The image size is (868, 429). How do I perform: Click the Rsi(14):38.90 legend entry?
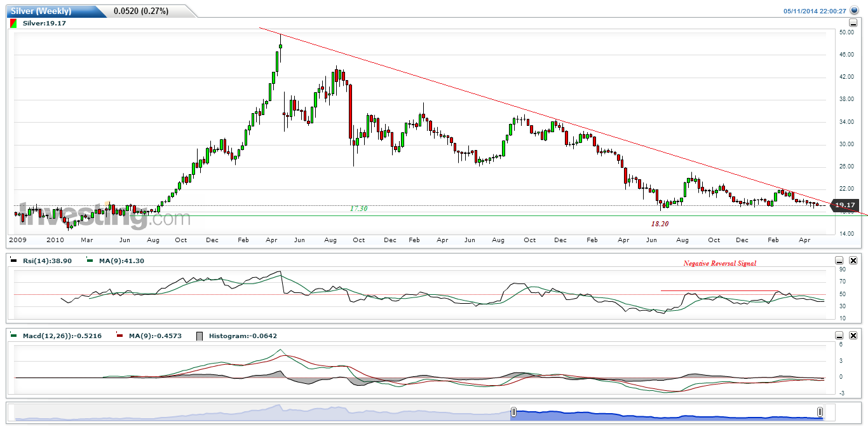pos(47,261)
